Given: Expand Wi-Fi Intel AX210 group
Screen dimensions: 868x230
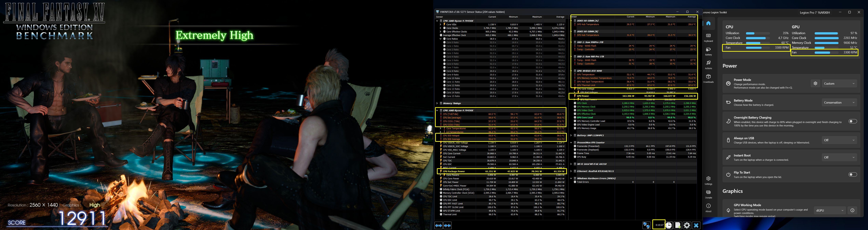Looking at the screenshot, I should click(571, 164).
